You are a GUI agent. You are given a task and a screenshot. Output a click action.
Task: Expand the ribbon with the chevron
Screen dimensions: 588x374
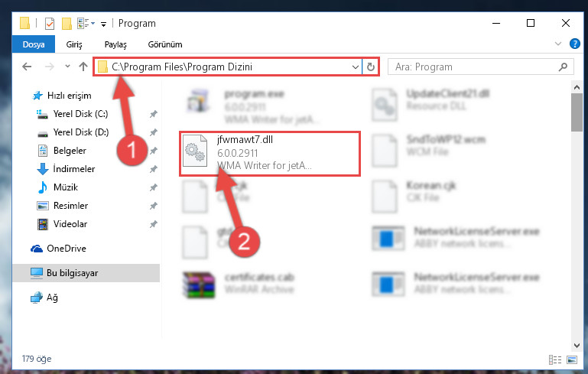(x=557, y=44)
